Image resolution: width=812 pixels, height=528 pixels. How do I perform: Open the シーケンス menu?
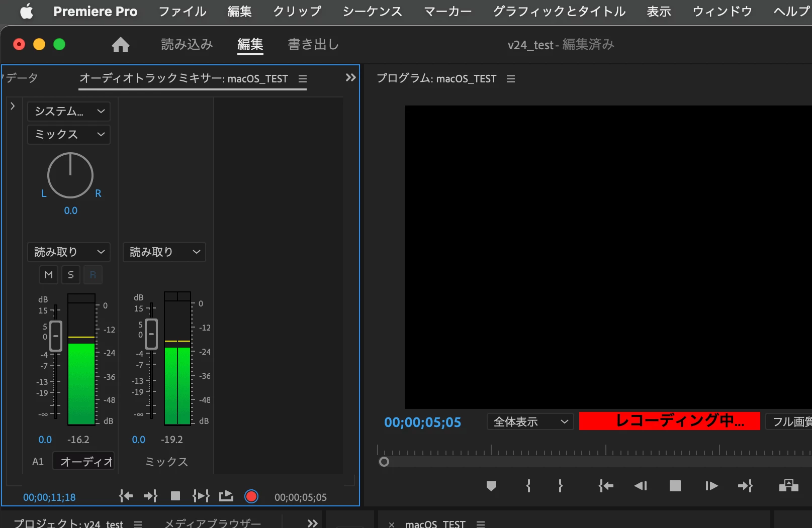click(x=373, y=12)
